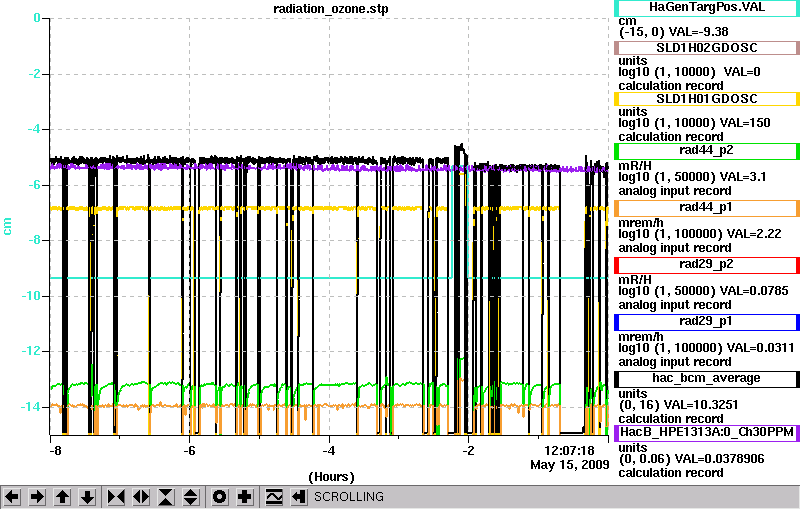Click the outward-pointing vertical triangles zoom icon

click(x=191, y=497)
